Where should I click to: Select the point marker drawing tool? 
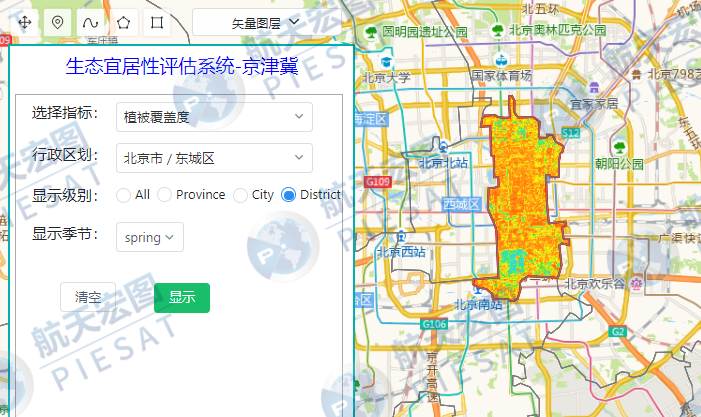58,22
